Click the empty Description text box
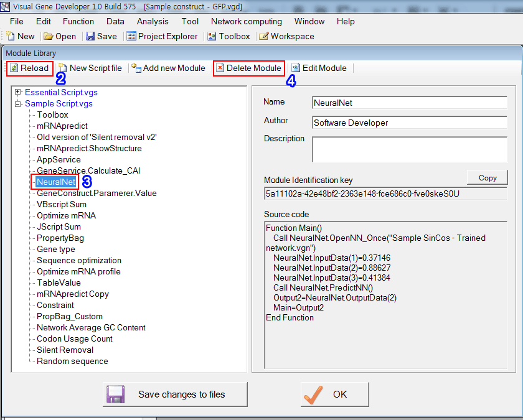Screen dimensions: 523x420 click(410, 149)
